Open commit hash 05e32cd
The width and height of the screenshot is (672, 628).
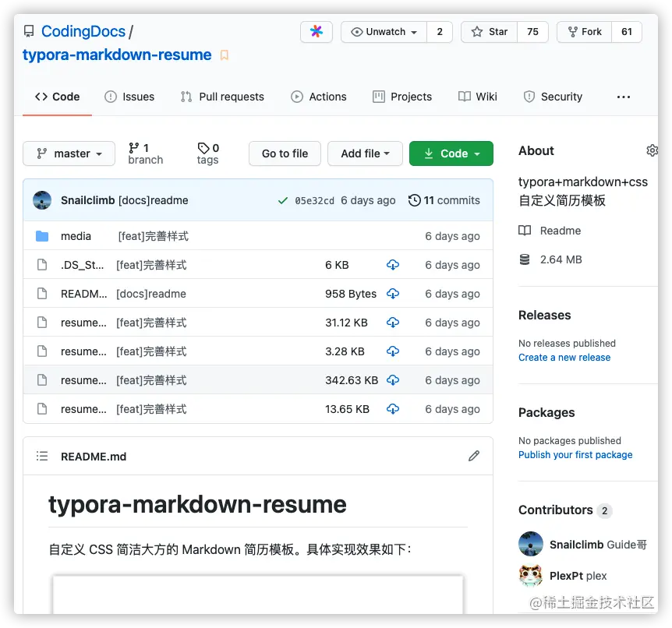click(x=315, y=200)
